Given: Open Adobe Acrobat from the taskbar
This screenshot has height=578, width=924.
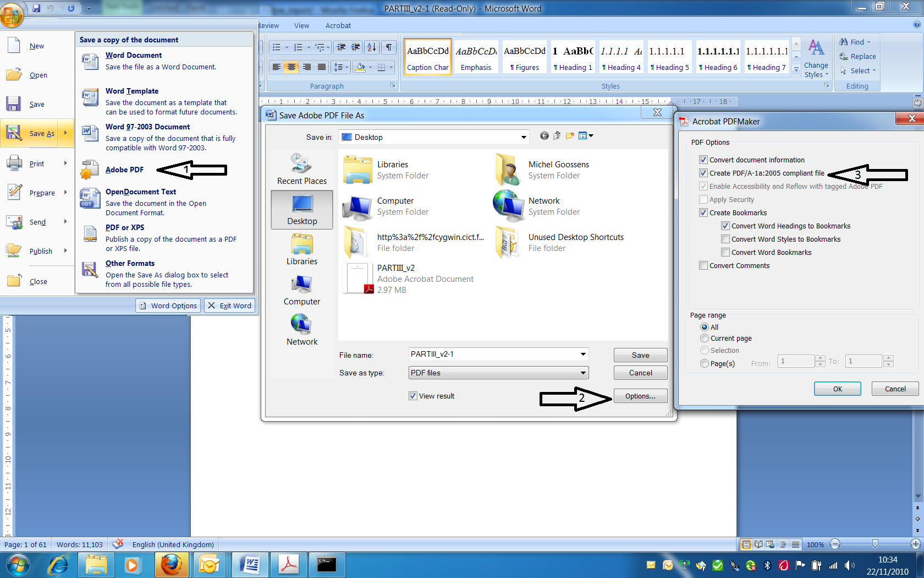Looking at the screenshot, I should point(289,564).
